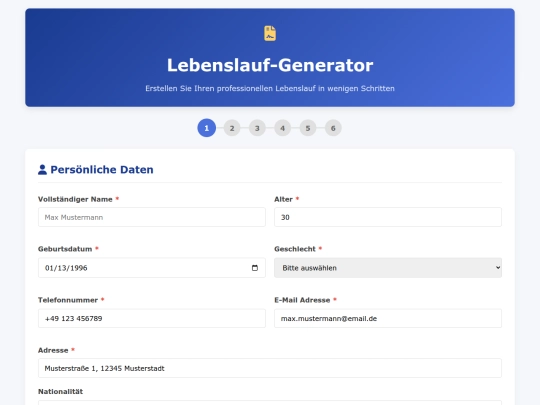This screenshot has width=540, height=405.
Task: Click the Lebenslauf-Generator heading
Action: [270, 65]
